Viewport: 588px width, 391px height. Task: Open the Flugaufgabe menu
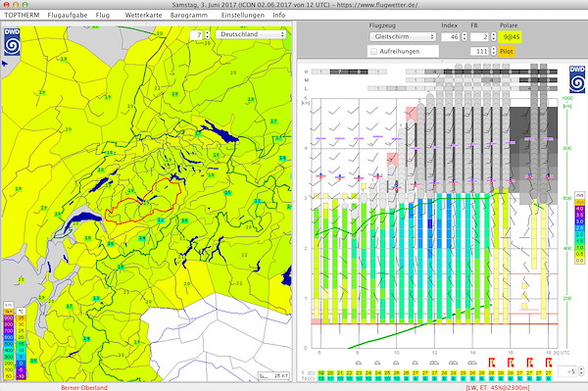tap(68, 15)
